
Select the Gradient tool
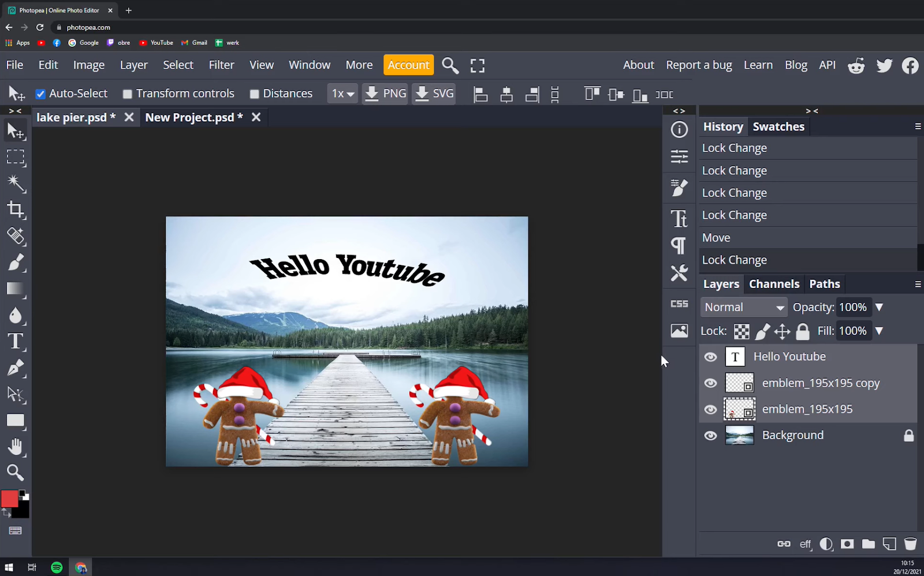[x=16, y=289]
